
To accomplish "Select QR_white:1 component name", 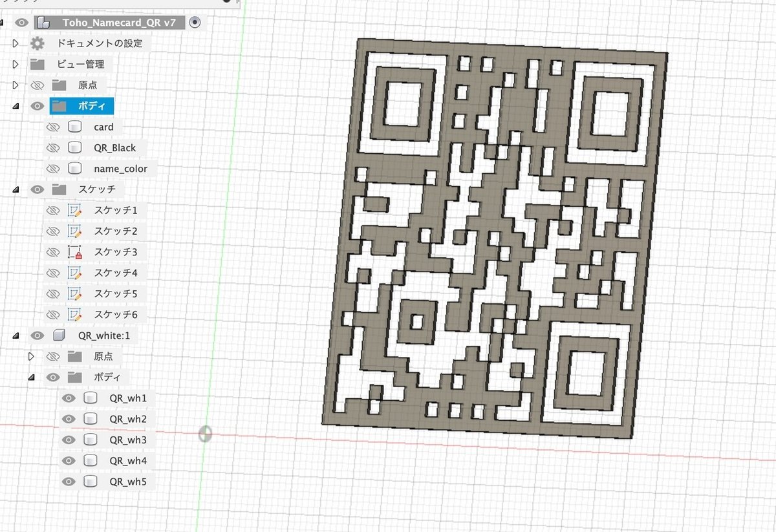I will (x=103, y=335).
